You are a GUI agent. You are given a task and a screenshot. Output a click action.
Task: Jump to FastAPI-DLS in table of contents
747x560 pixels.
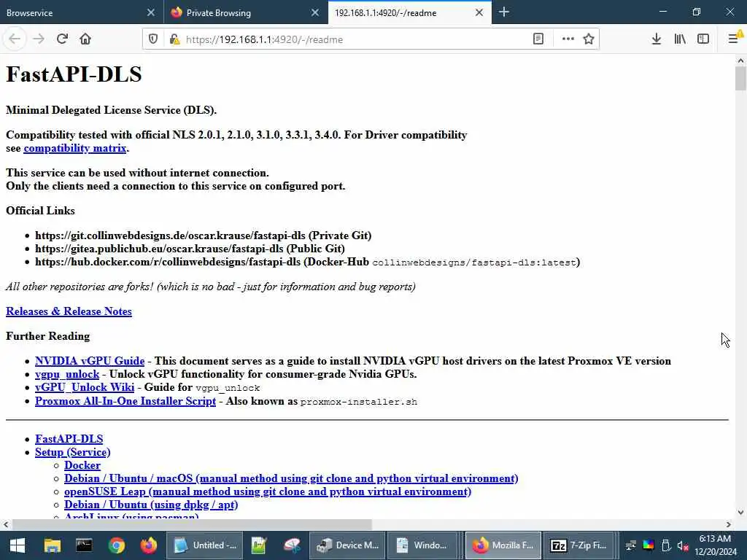pos(69,439)
